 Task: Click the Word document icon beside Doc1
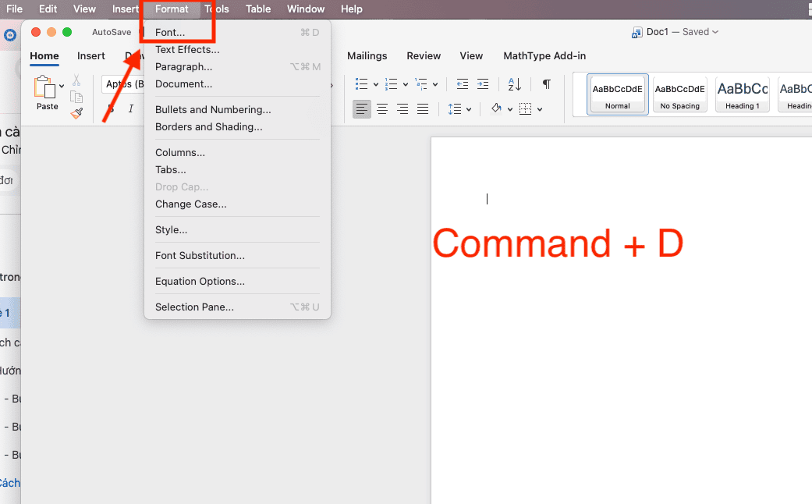pos(636,33)
